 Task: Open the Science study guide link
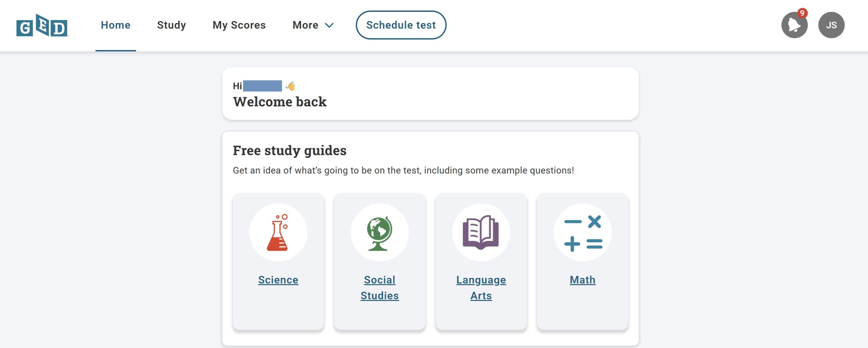(x=278, y=280)
